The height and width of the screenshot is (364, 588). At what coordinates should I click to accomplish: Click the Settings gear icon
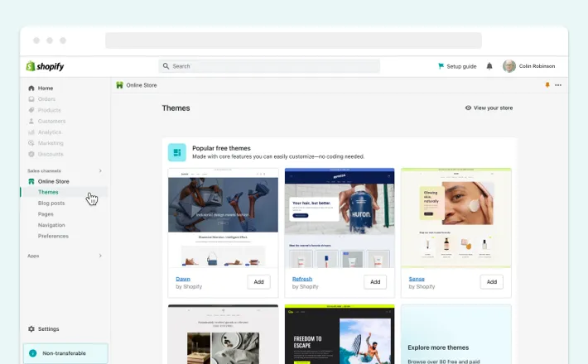click(x=31, y=328)
